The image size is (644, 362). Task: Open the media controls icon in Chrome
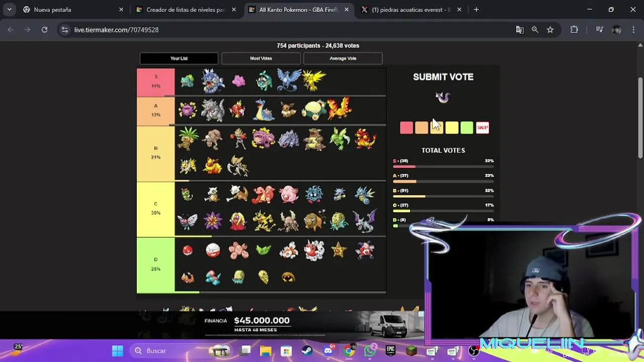tap(599, 30)
